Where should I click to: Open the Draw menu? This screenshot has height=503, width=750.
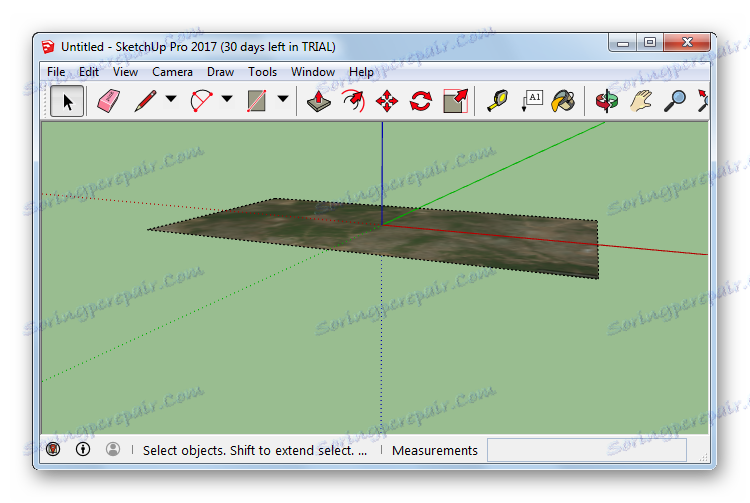(221, 72)
